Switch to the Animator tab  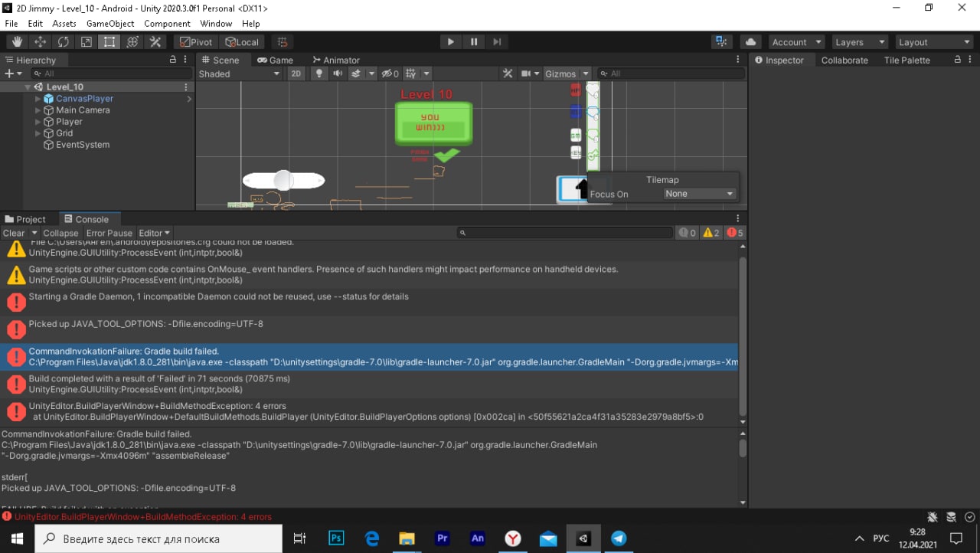[x=336, y=60]
